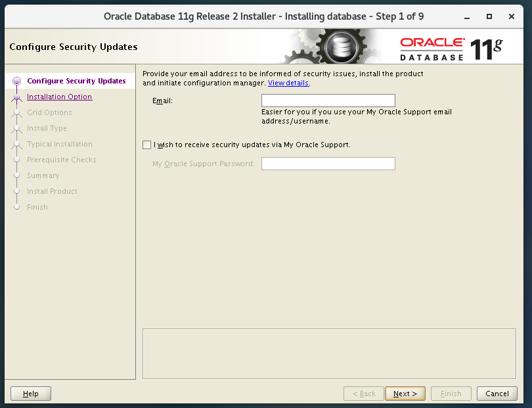532x408 pixels.
Task: Click the Finish step bullet icon
Action: click(16, 207)
